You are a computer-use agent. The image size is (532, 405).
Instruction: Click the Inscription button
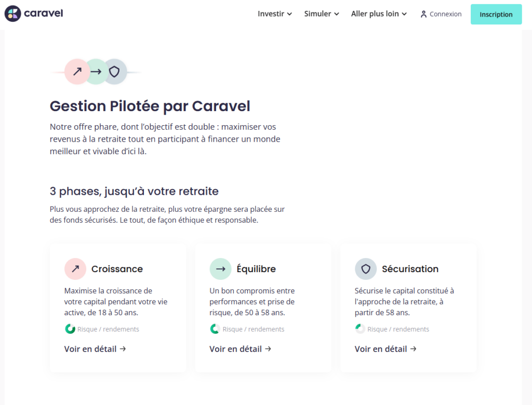[496, 14]
